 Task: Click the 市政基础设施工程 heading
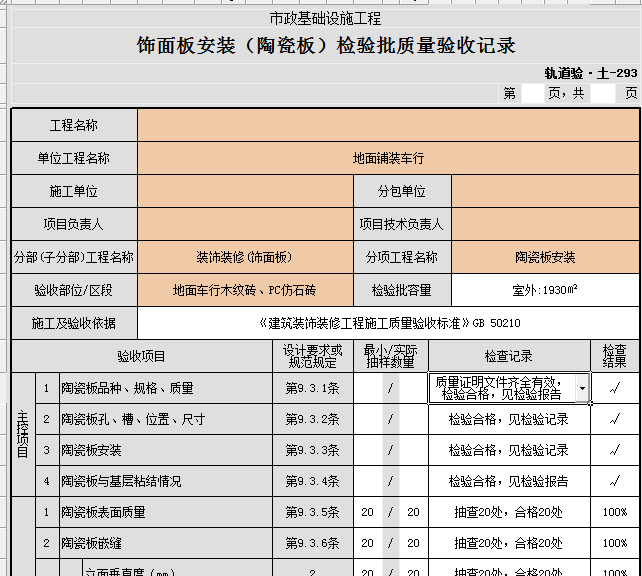point(326,18)
